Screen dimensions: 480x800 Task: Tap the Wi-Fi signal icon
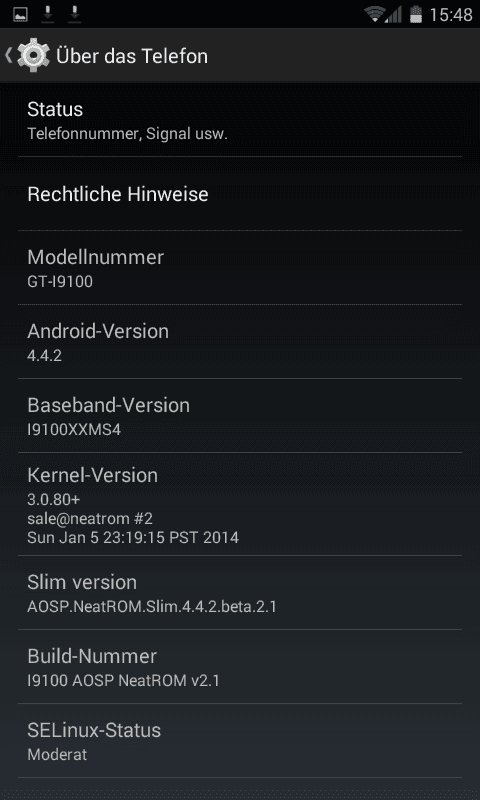374,14
